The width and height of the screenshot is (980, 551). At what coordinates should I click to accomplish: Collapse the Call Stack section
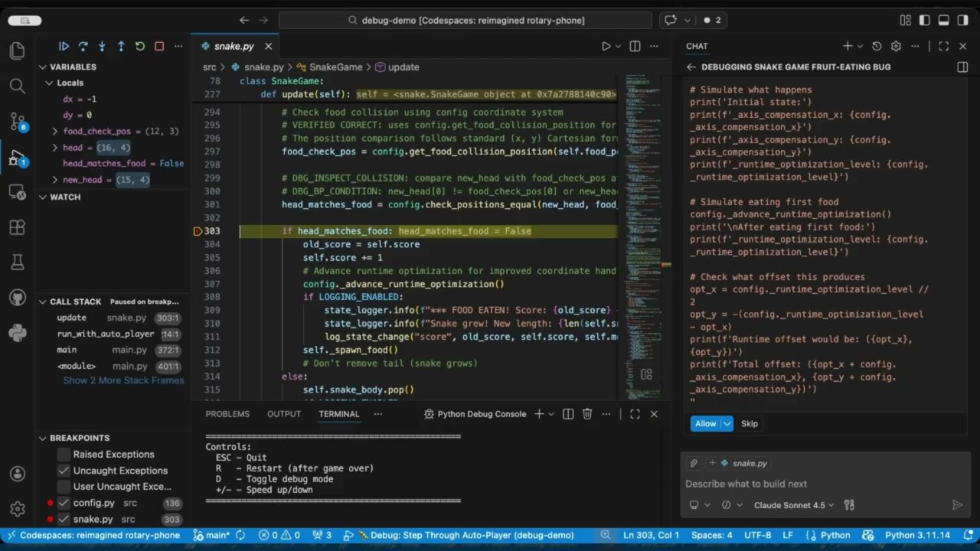(x=44, y=302)
